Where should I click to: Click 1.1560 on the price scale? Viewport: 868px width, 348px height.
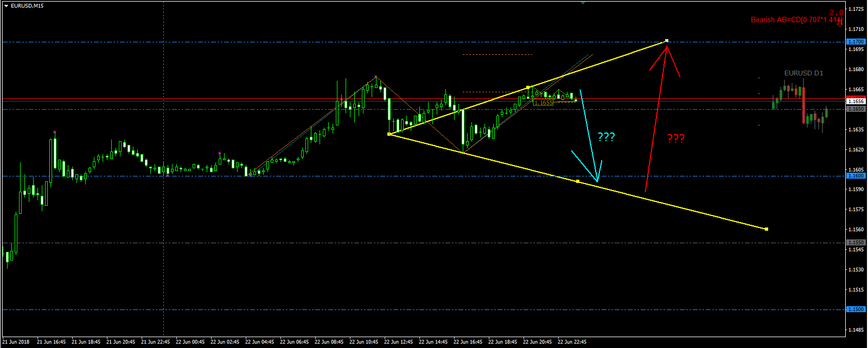[x=857, y=230]
